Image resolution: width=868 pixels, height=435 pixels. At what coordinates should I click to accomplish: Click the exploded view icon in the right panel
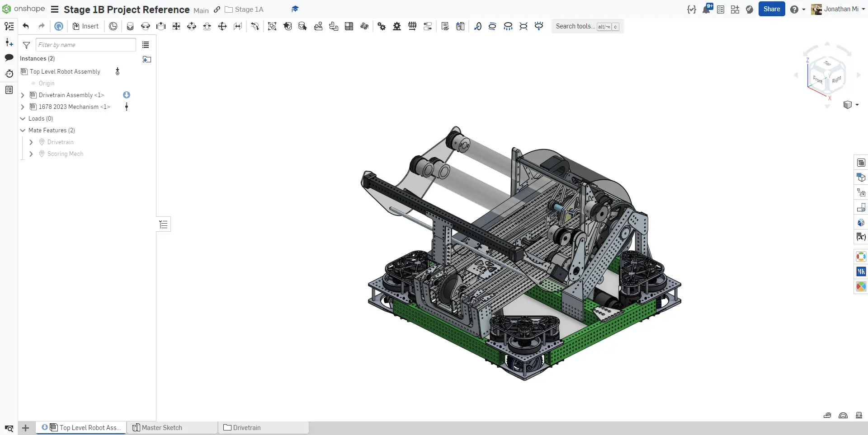click(x=861, y=192)
